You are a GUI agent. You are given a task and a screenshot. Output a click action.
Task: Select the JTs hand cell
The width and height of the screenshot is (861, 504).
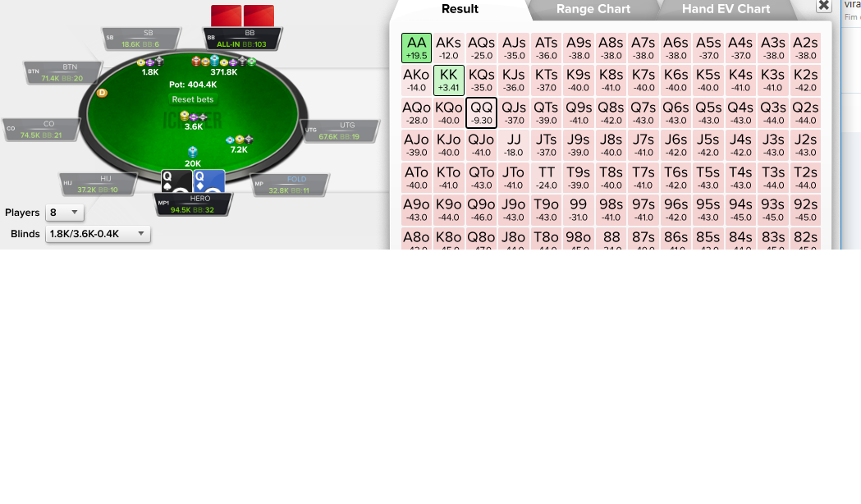pos(546,145)
